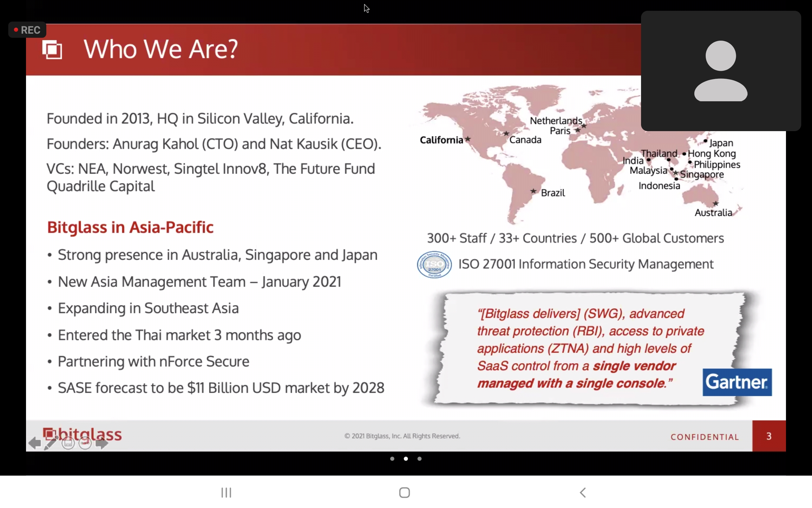This screenshot has width=812, height=508.
Task: Click the CONFIDENTIAL footer label
Action: [704, 437]
